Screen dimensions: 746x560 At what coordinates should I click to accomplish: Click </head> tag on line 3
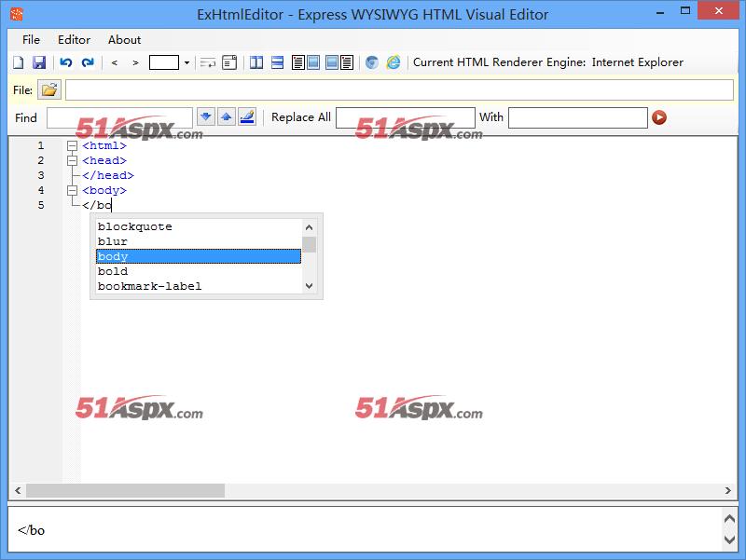[x=108, y=175]
